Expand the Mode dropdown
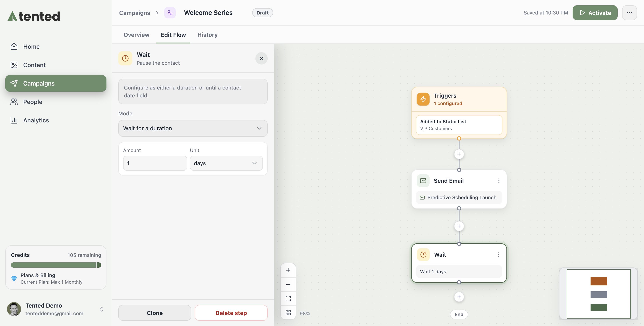644x326 pixels. tap(193, 128)
